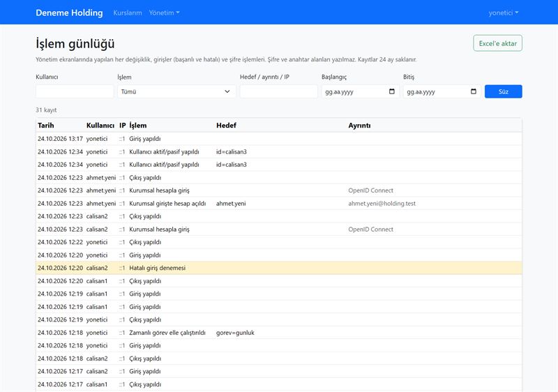Expand the İşlem filter dropdown
Viewport: 558px width, 392px height.
click(176, 91)
